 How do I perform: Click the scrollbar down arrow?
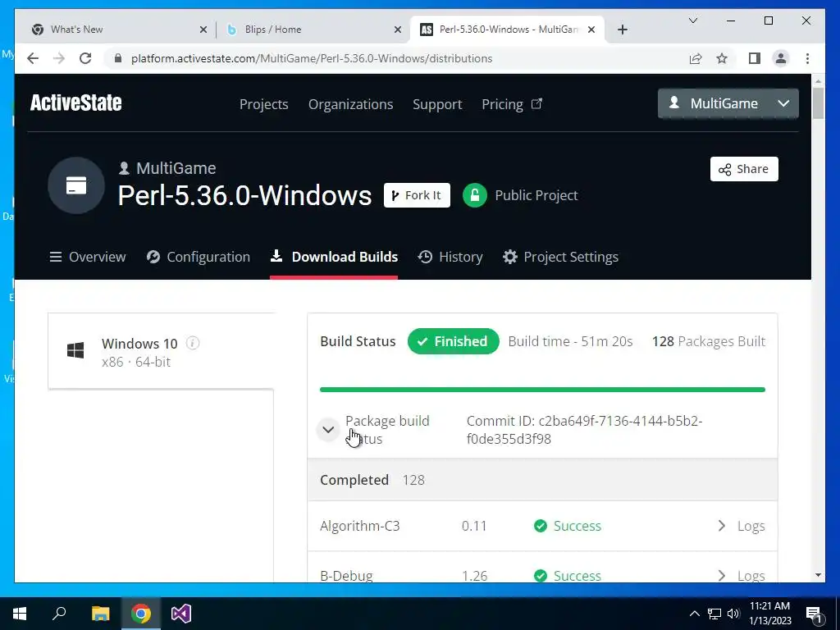pos(818,575)
